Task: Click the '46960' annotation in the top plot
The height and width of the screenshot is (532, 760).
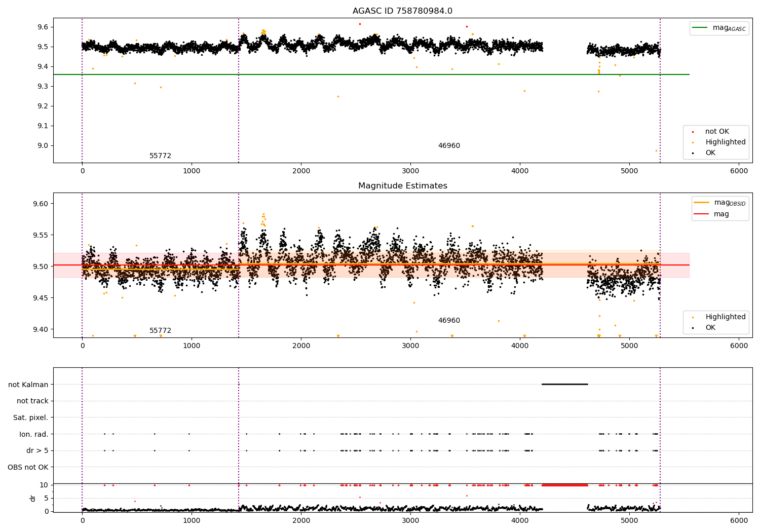Action: click(x=449, y=146)
